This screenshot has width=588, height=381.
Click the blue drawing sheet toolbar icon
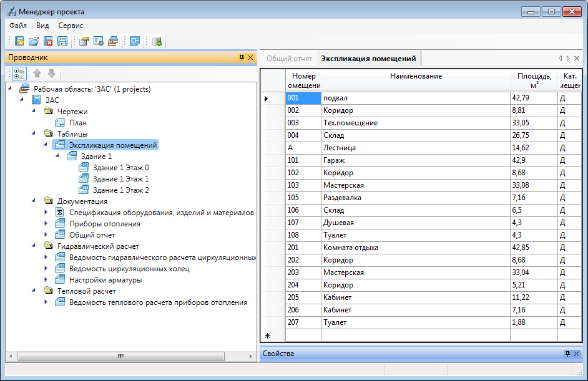coord(135,41)
